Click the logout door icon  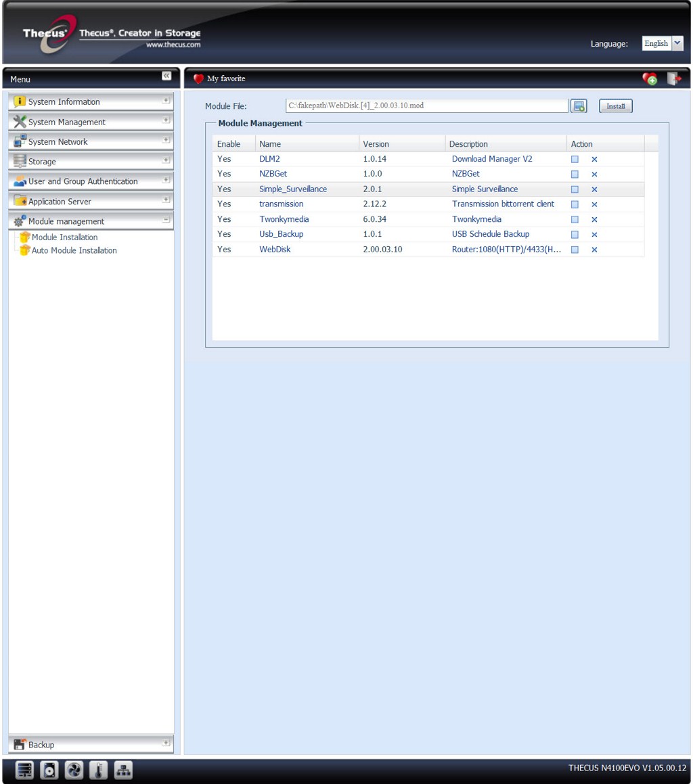[x=673, y=78]
